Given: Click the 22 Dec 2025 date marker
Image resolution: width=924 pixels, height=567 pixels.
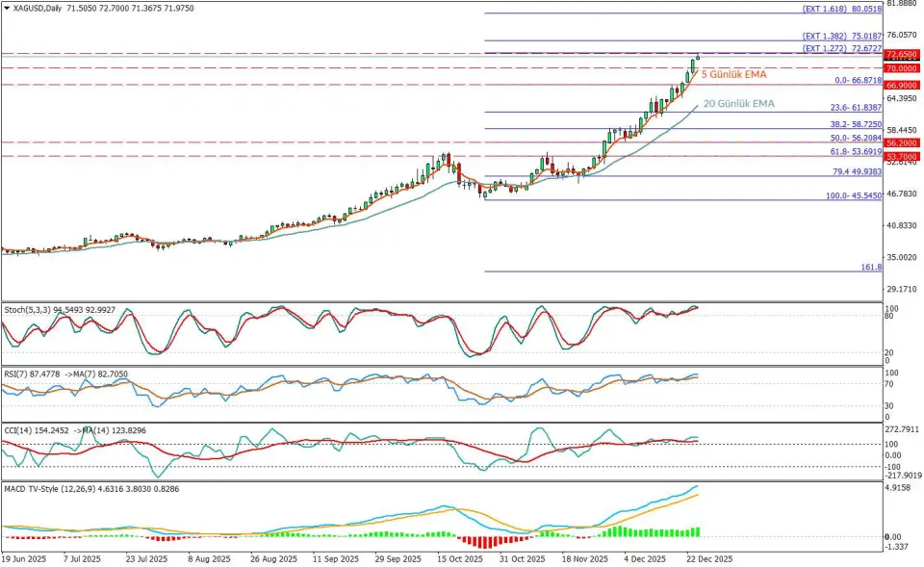Looking at the screenshot, I should click(x=707, y=558).
